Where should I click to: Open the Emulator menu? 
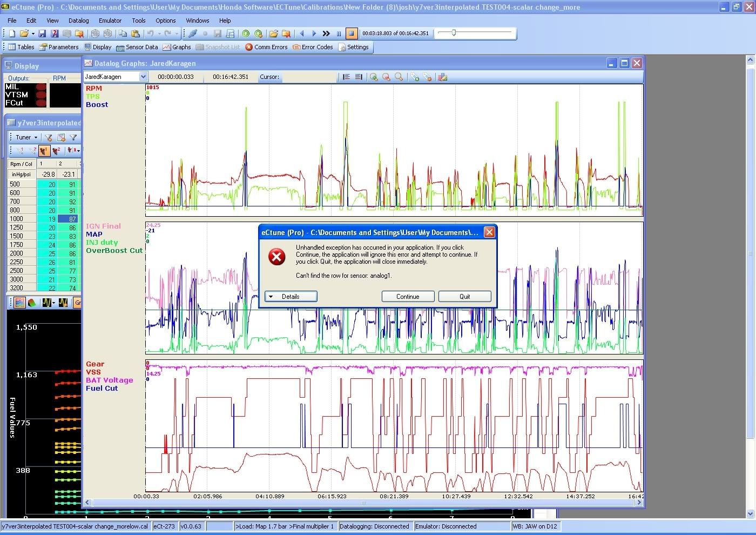pyautogui.click(x=110, y=21)
